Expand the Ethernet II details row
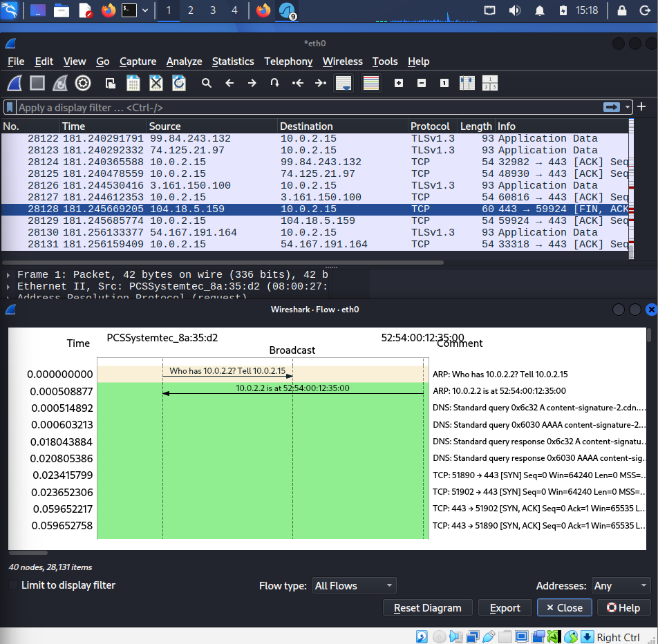658x644 pixels. click(8, 287)
